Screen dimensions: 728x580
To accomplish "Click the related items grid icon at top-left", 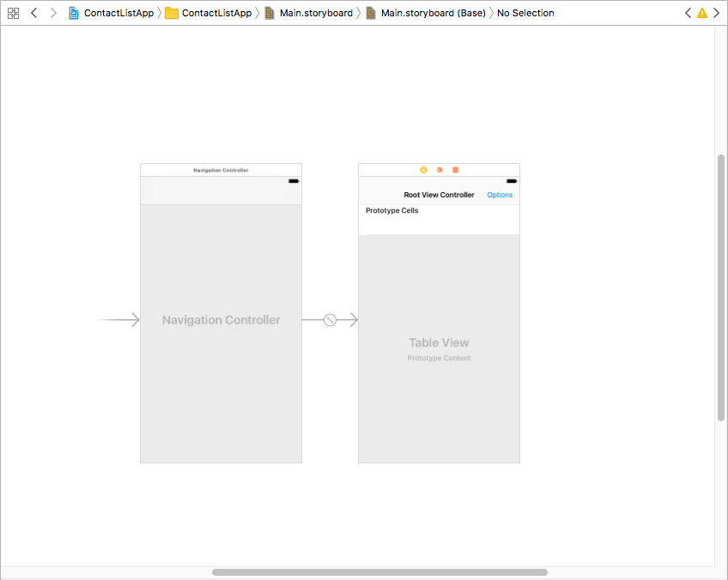I will tap(13, 13).
